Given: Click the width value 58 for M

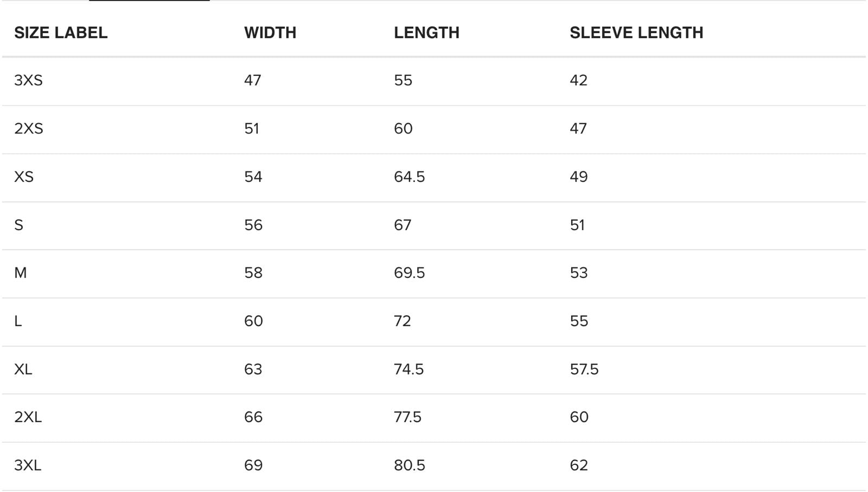Looking at the screenshot, I should pyautogui.click(x=253, y=273).
